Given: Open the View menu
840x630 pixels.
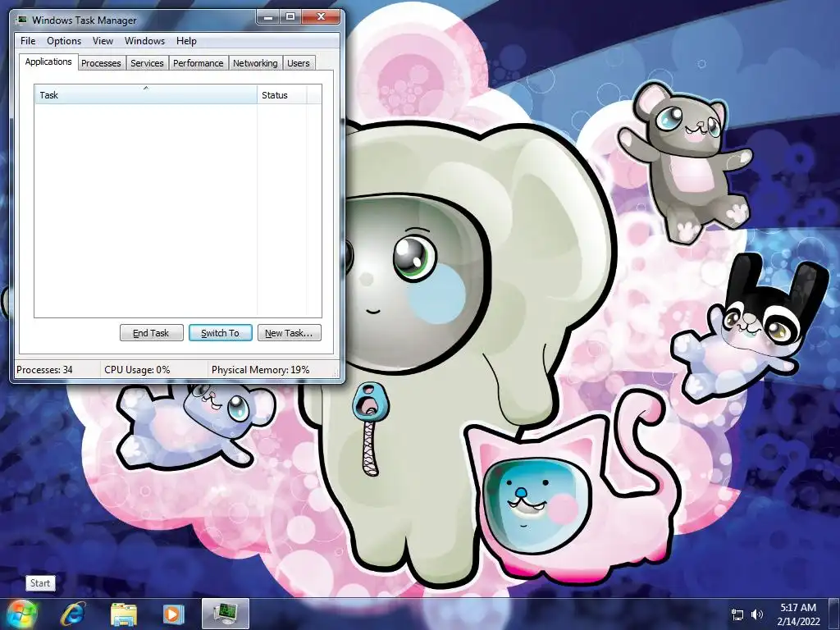Looking at the screenshot, I should tap(103, 41).
